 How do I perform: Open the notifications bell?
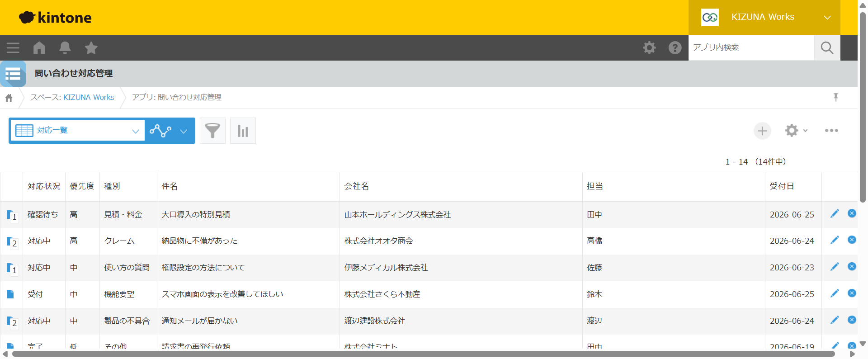tap(65, 47)
